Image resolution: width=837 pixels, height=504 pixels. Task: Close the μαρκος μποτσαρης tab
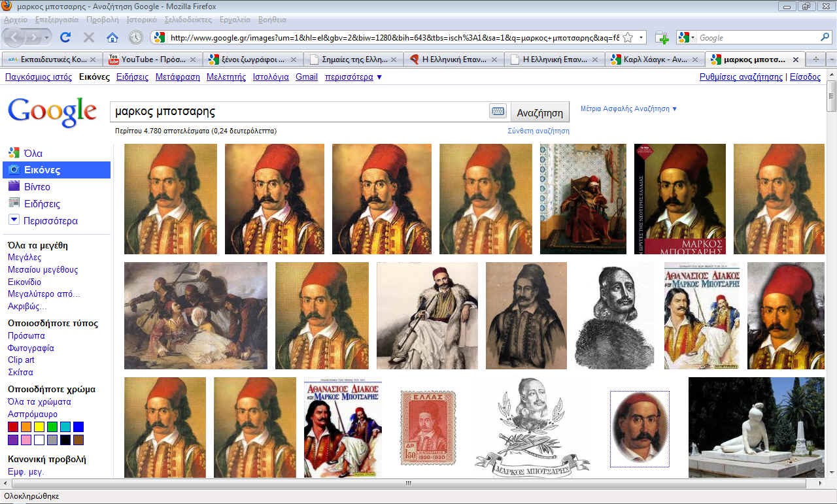click(796, 59)
